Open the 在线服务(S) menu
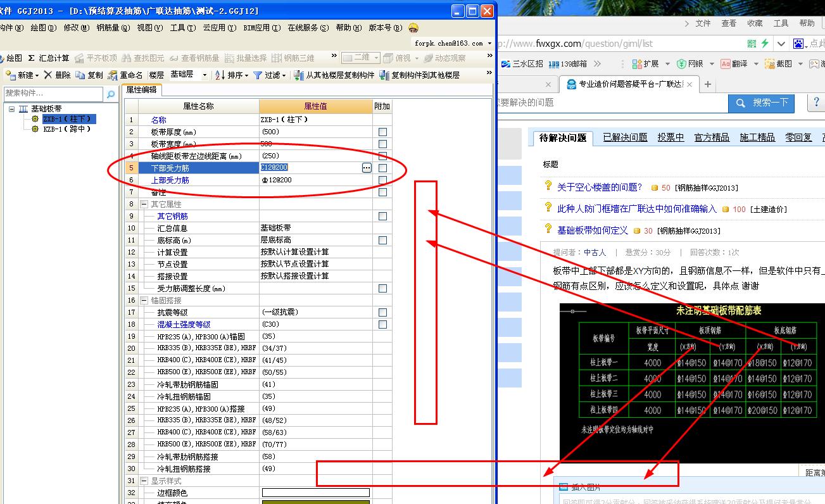Viewport: 825px width, 504px height. point(308,28)
